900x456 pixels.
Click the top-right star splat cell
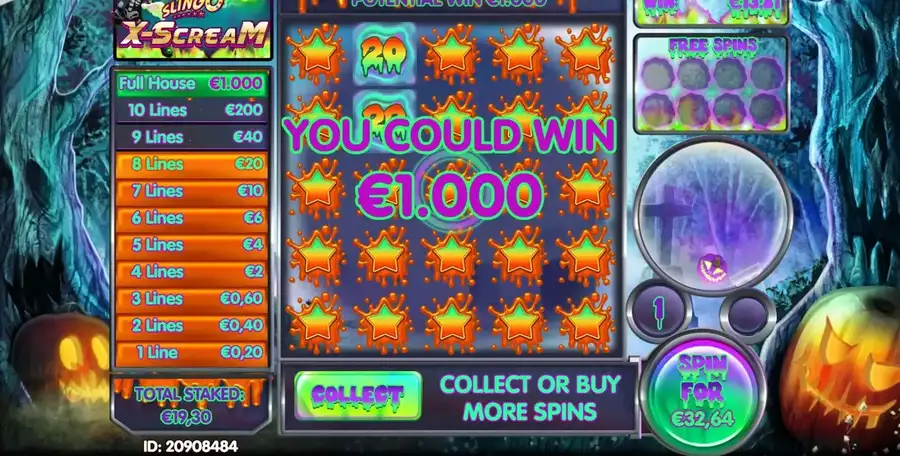(x=585, y=53)
